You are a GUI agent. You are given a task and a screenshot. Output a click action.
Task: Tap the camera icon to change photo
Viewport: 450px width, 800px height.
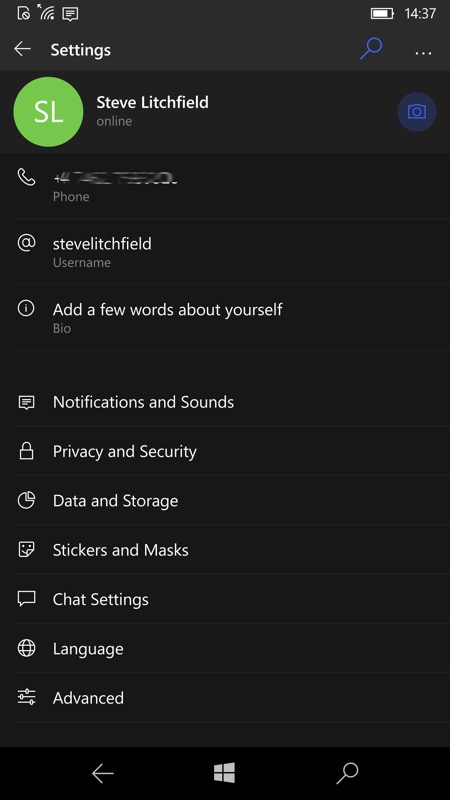coord(416,112)
